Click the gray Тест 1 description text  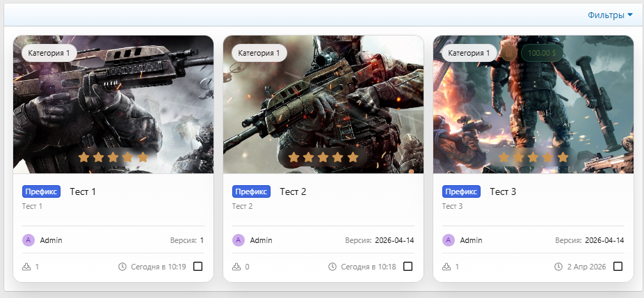pyautogui.click(x=32, y=206)
